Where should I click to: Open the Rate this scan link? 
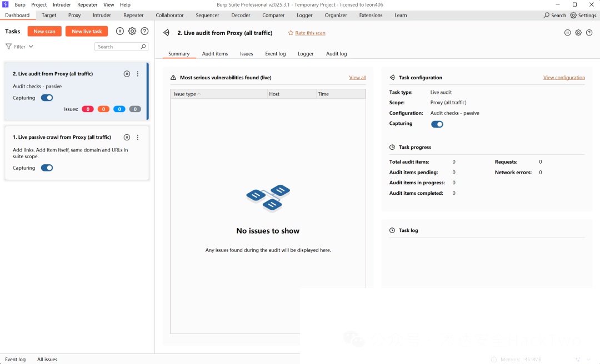(x=310, y=33)
